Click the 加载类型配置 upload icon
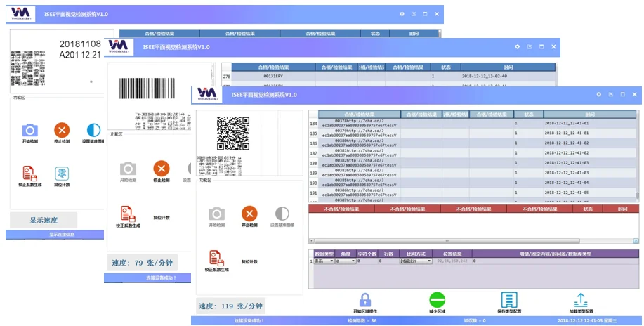644x326 pixels. (x=580, y=300)
